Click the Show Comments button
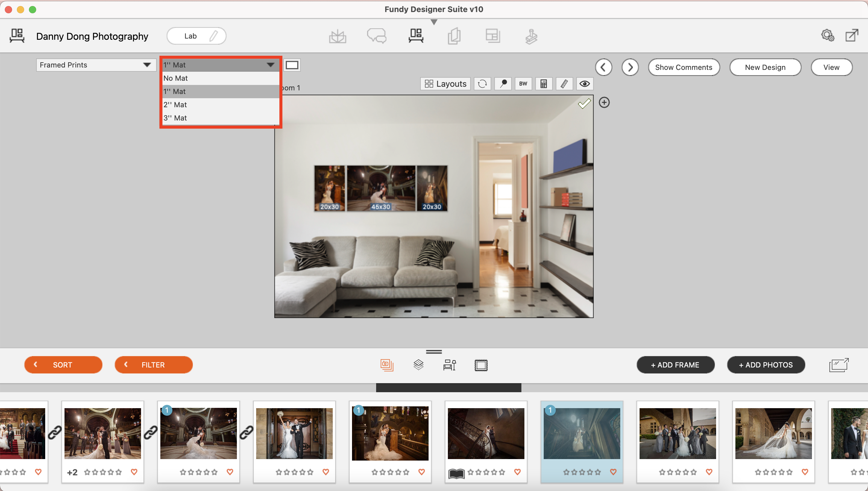Viewport: 868px width, 491px height. point(684,67)
